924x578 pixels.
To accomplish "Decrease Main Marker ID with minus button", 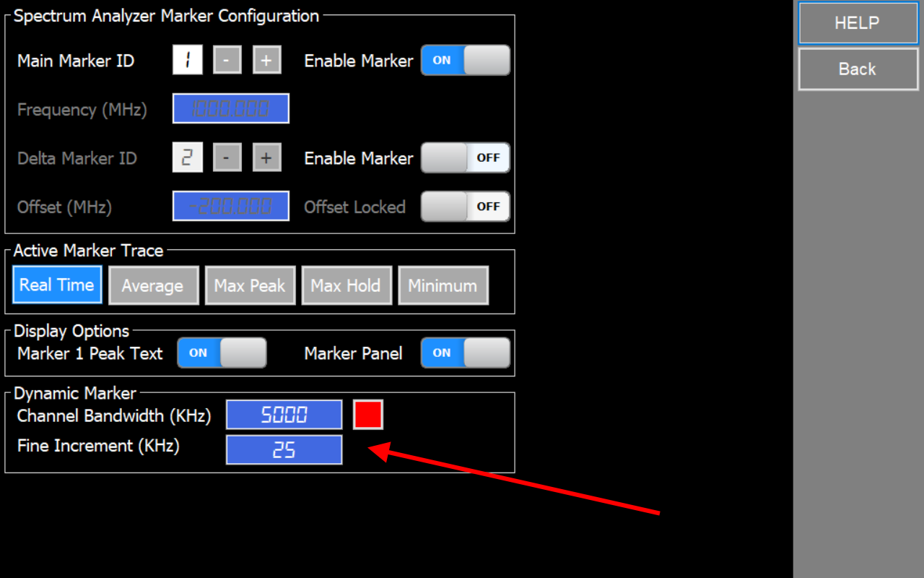I will (x=227, y=60).
